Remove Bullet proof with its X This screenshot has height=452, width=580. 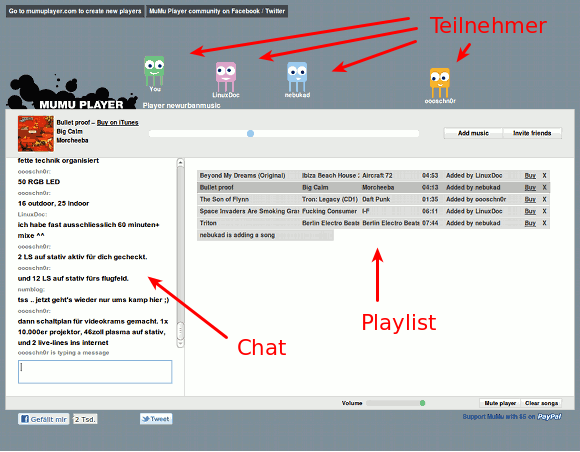(544, 188)
